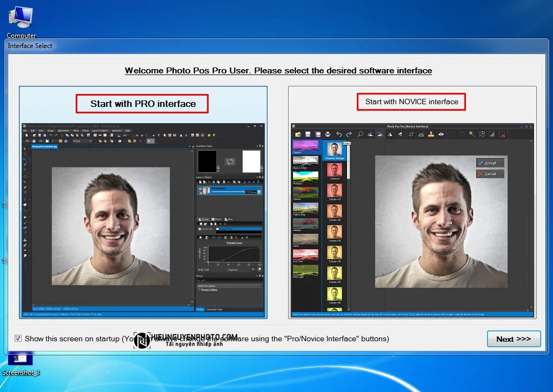Select the NOVICE interface preview screenshot
The height and width of the screenshot is (392, 553).
[x=412, y=220]
